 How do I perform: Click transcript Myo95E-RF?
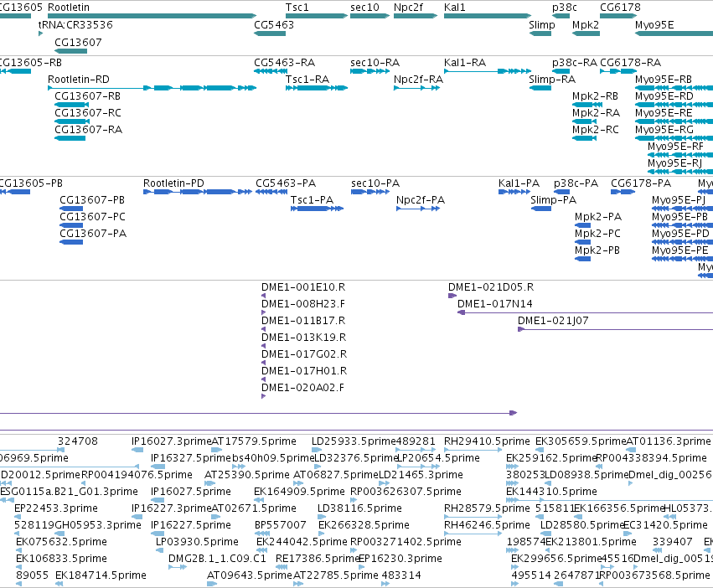pos(675,147)
